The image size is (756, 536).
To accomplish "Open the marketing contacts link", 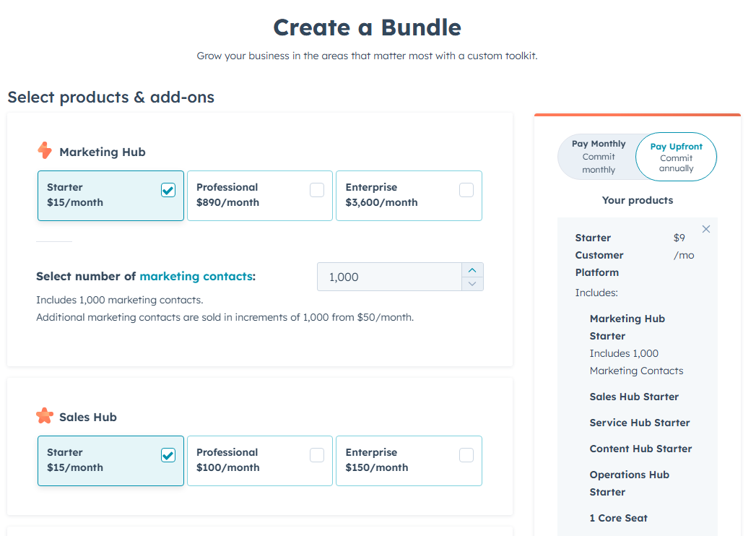I will point(196,277).
